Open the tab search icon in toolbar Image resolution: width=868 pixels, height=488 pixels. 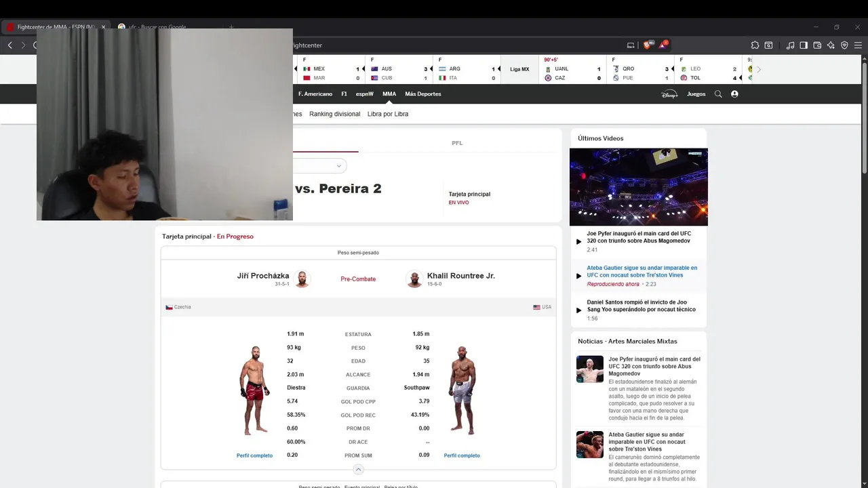[x=769, y=45]
